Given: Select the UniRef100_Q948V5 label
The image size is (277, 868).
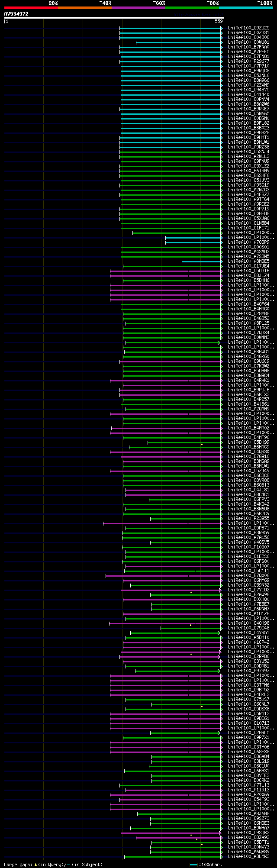Looking at the screenshot, I should [x=248, y=90].
